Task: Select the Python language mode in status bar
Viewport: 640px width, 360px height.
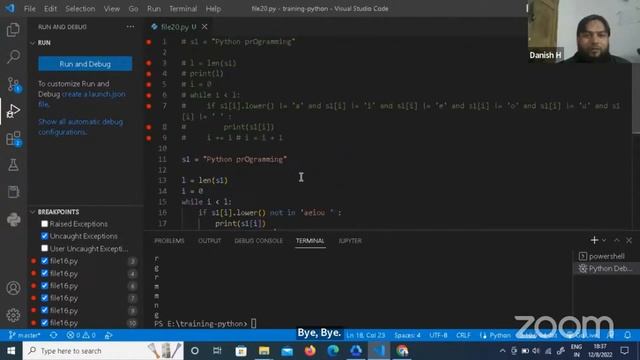Action: [x=500, y=335]
